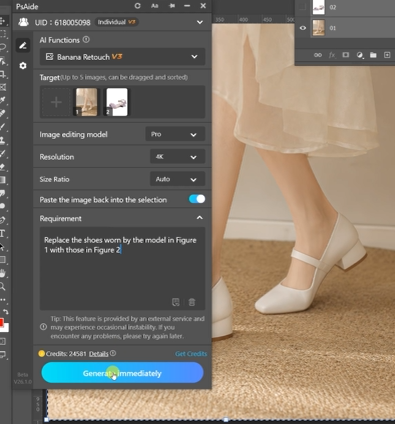Open the Size Ratio Auto dropdown
Screen dimensions: 395x424
[177, 179]
